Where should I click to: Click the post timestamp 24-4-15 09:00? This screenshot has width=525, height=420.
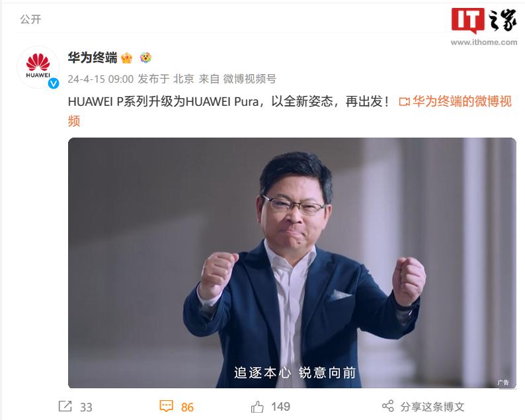tap(101, 79)
